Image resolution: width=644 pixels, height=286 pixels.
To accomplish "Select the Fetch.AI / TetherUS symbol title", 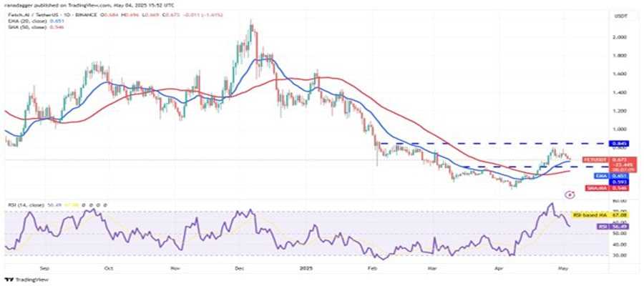I will [34, 16].
